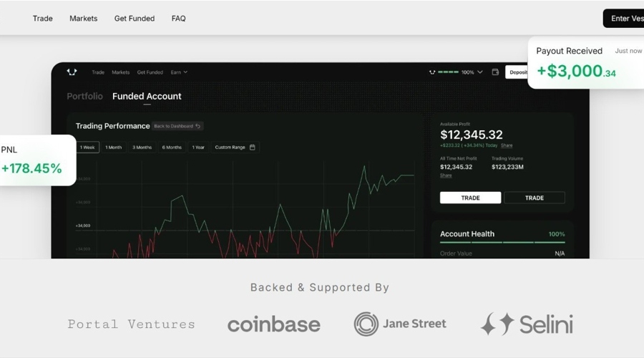Click the white TRADE button
The width and height of the screenshot is (644, 358).
[x=470, y=198]
